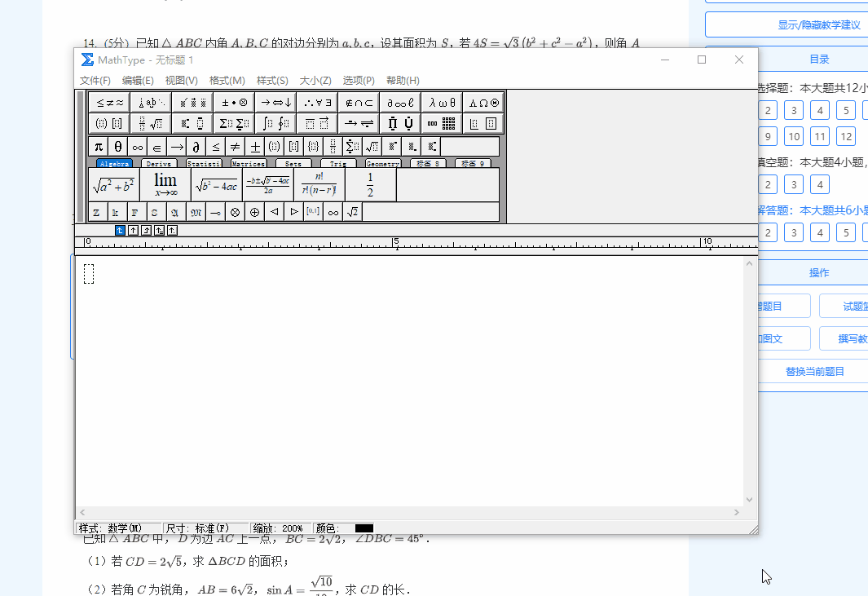Insert the quadratic formula expression

tap(268, 185)
